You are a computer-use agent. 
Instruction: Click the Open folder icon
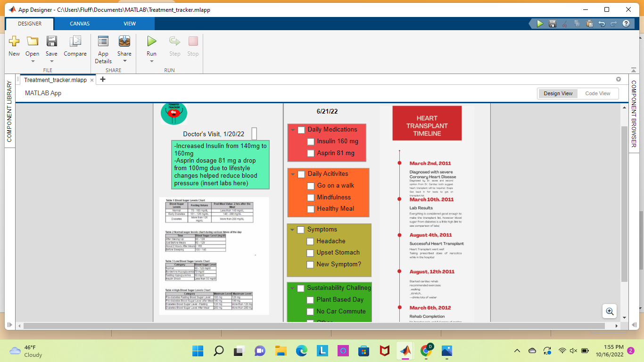(33, 41)
